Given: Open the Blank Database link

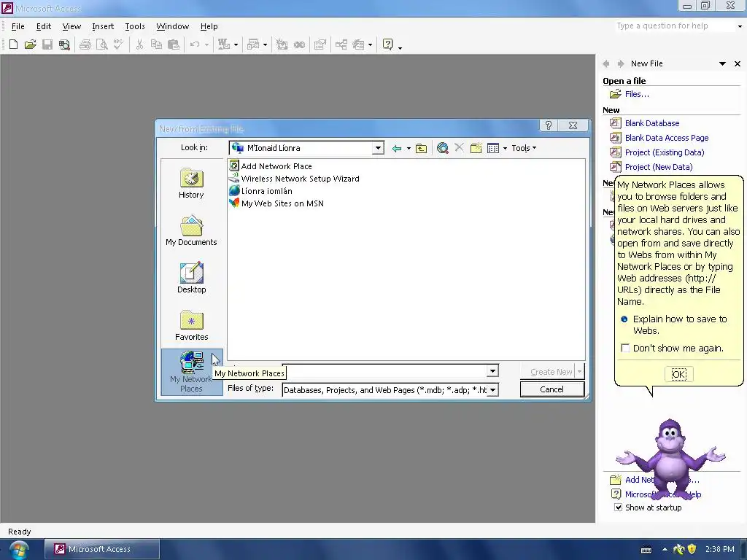Looking at the screenshot, I should (651, 123).
